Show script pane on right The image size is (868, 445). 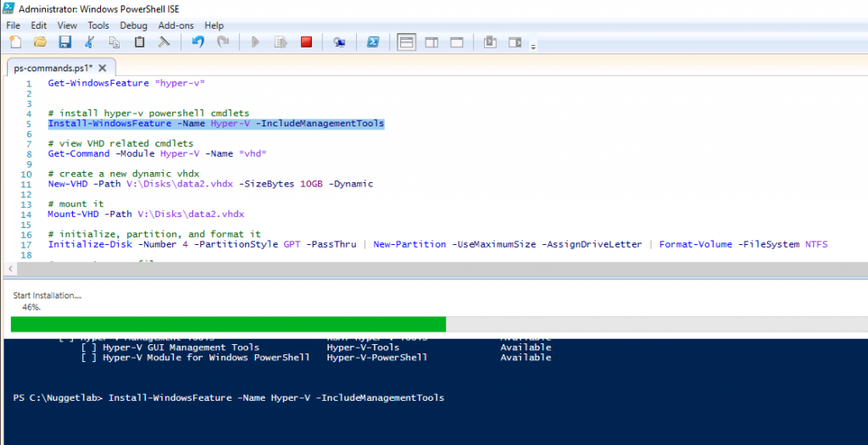tap(431, 42)
